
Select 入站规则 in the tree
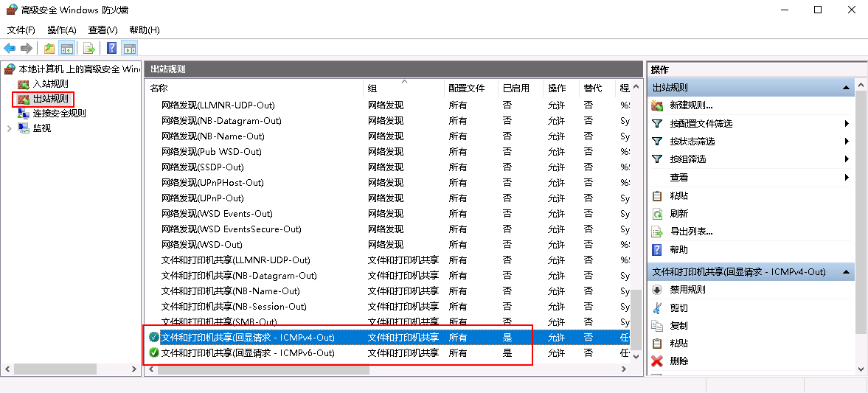pos(50,84)
